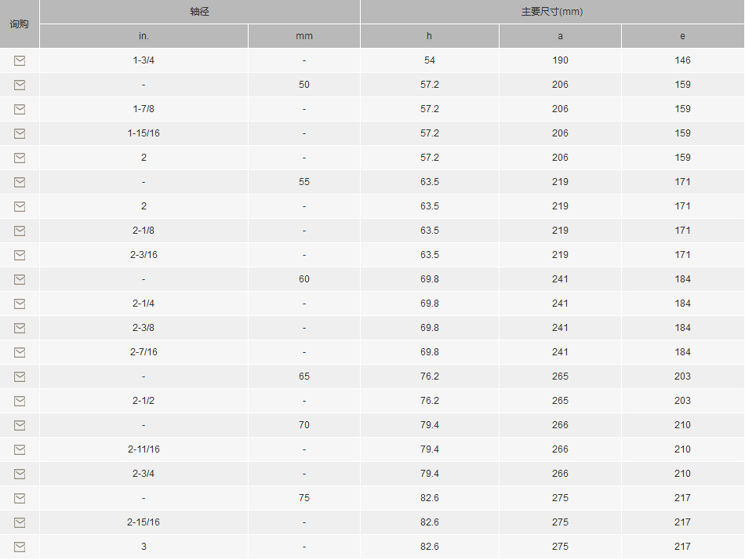The width and height of the screenshot is (745, 560).
Task: Open inquiry envelope for 75 mm row
Action: [20, 498]
